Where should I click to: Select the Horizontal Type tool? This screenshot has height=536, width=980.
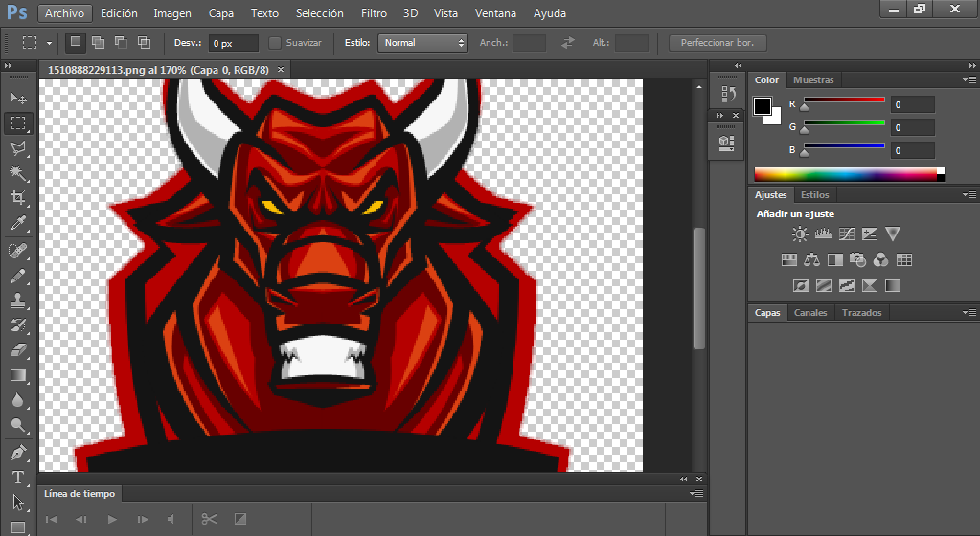tap(18, 478)
